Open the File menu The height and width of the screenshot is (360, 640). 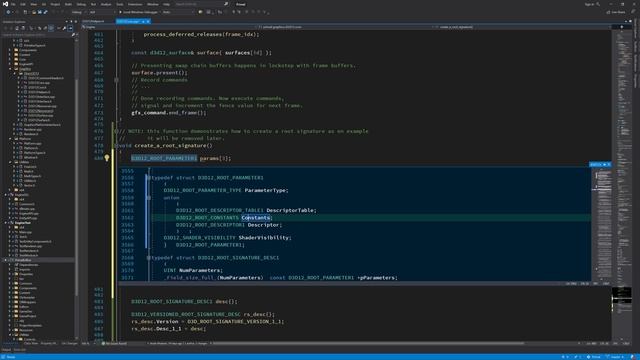13,4
